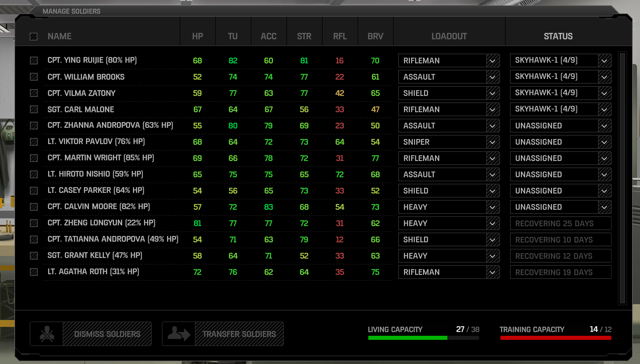Click the dismiss soldiers crossed-out soldier icon

tap(47, 334)
